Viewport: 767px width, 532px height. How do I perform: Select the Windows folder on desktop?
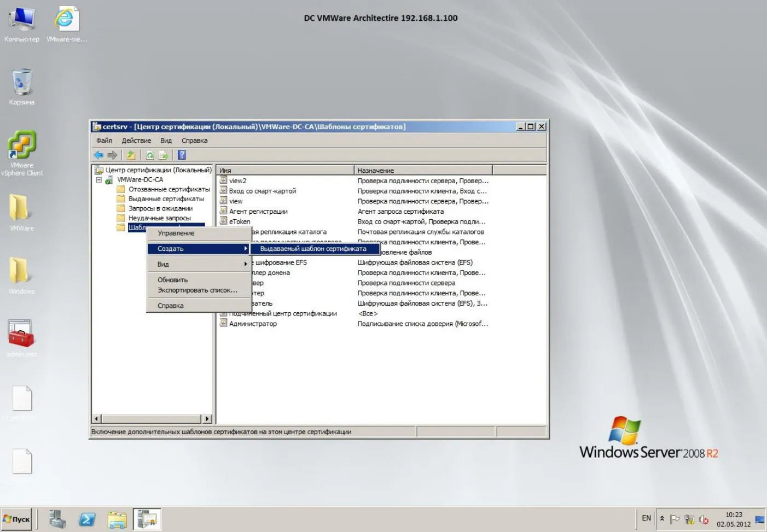[22, 276]
